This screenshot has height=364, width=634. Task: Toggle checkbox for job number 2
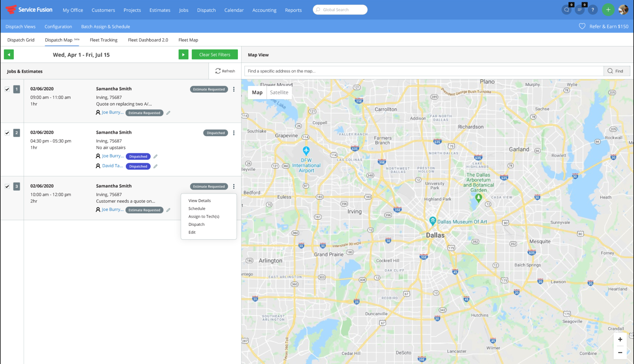pyautogui.click(x=7, y=133)
